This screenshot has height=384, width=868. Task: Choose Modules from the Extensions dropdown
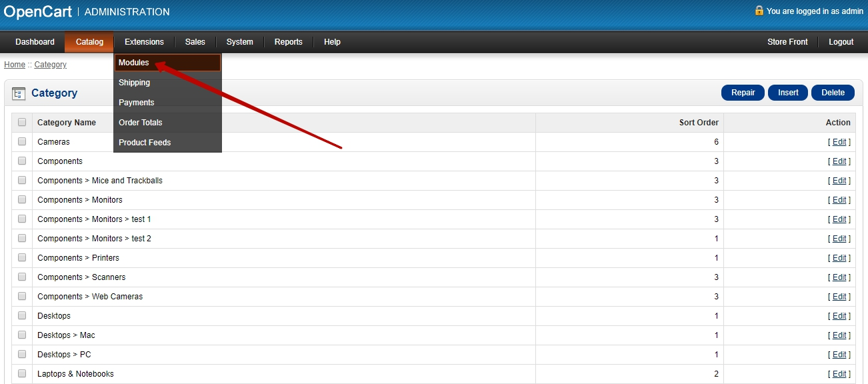167,63
